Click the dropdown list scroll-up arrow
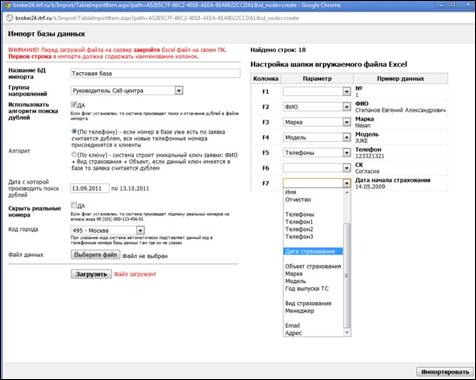The width and height of the screenshot is (476, 380). pos(347,192)
